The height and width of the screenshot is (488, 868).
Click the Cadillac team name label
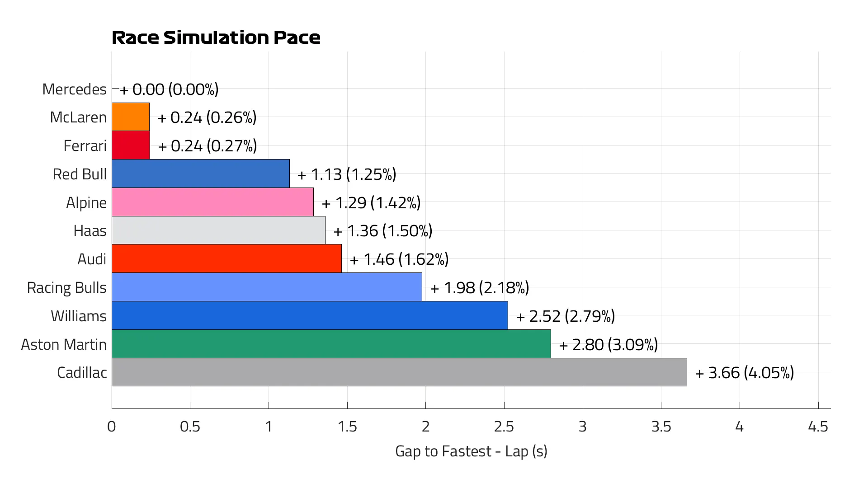pos(82,373)
